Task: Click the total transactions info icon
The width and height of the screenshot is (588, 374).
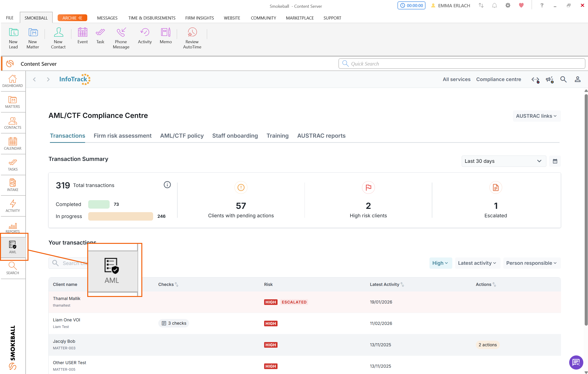Action: [x=167, y=185]
